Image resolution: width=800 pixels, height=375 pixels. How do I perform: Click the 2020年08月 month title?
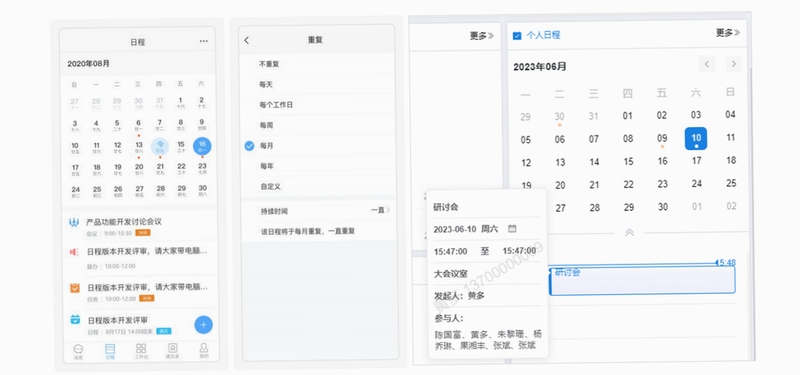coord(88,64)
